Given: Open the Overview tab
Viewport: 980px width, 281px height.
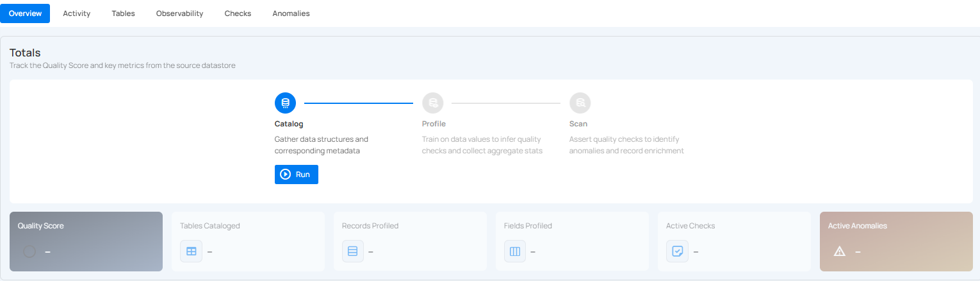Looking at the screenshot, I should [25, 13].
